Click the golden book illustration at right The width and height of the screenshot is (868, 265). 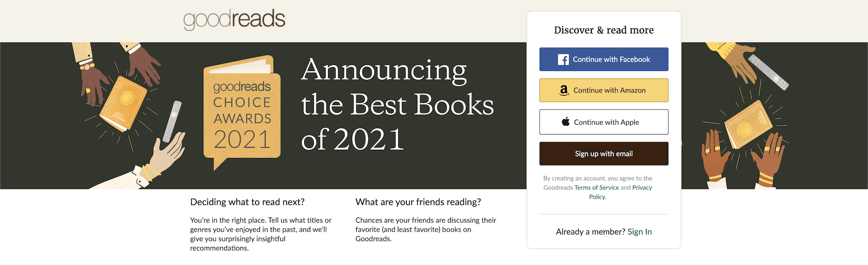[x=748, y=124]
